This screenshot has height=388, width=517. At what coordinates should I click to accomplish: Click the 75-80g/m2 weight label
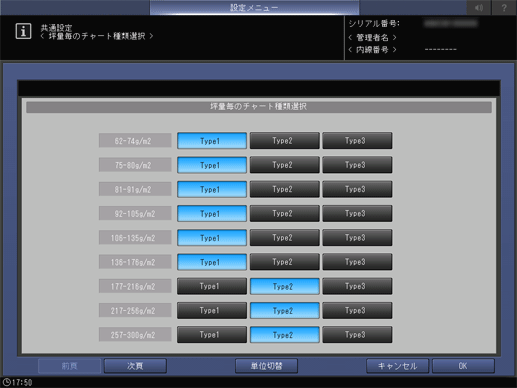pyautogui.click(x=135, y=165)
